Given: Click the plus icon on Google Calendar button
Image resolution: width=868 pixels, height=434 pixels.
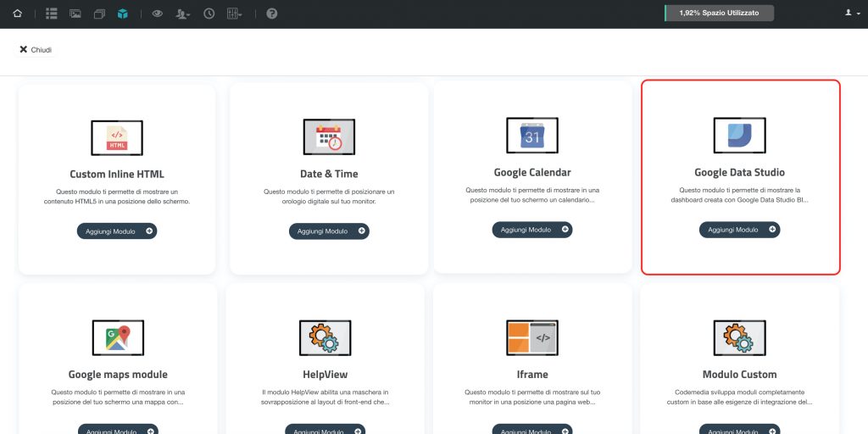Looking at the screenshot, I should coord(565,229).
